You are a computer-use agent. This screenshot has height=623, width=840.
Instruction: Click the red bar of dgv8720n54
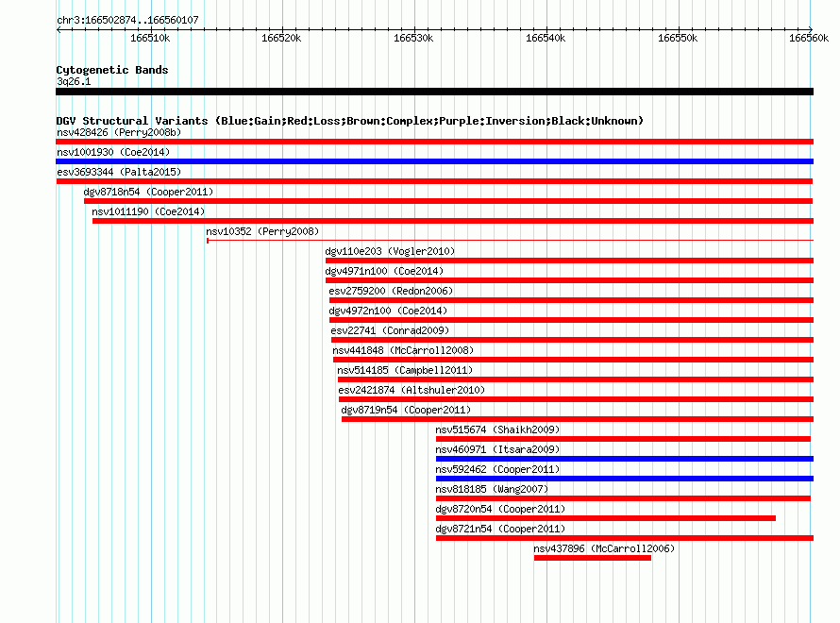[606, 518]
